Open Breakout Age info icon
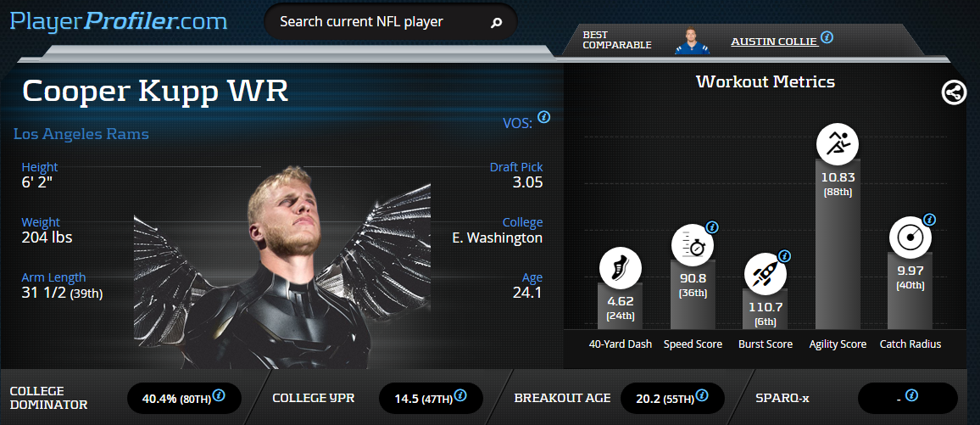This screenshot has height=425, width=980. (701, 395)
